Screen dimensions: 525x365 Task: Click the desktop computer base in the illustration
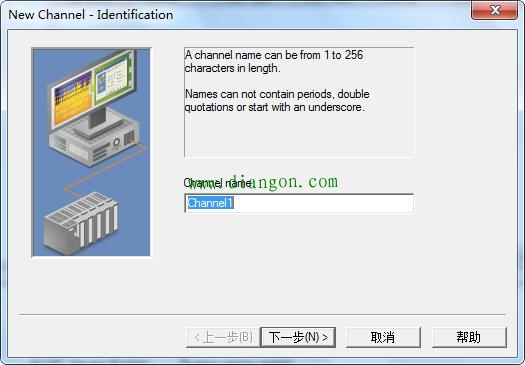click(x=95, y=142)
